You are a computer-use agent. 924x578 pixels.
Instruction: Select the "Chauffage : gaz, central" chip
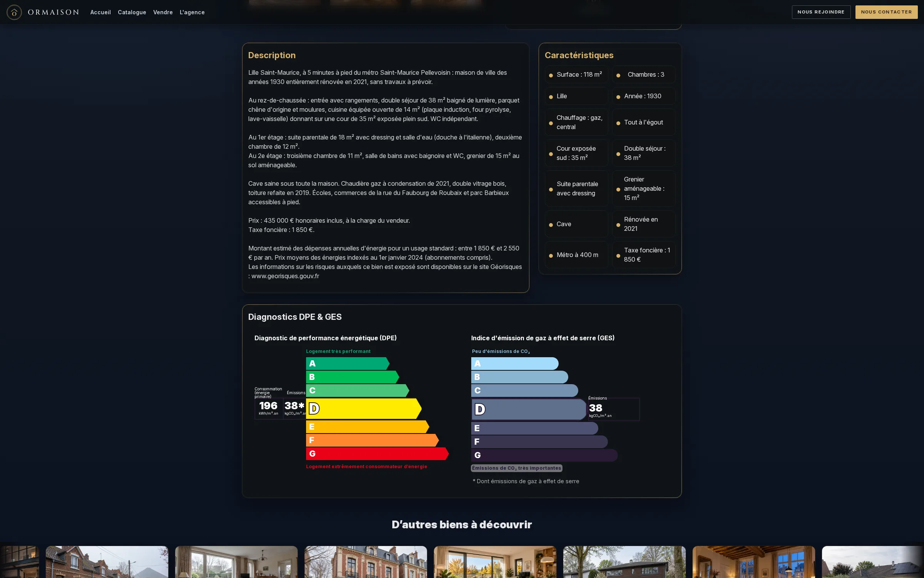tap(576, 122)
